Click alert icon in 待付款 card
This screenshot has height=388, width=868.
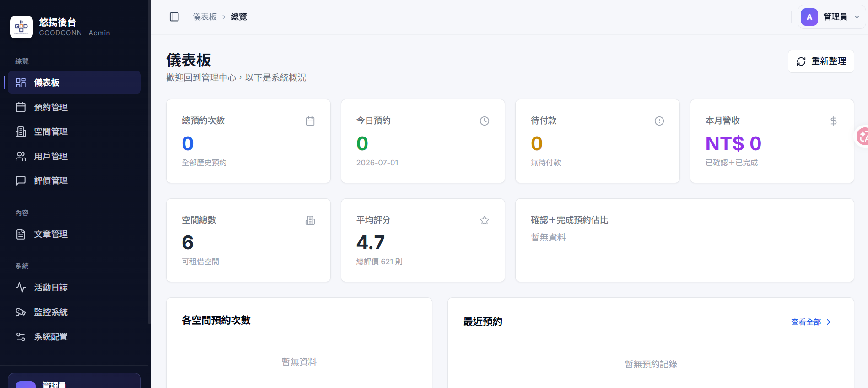point(659,121)
